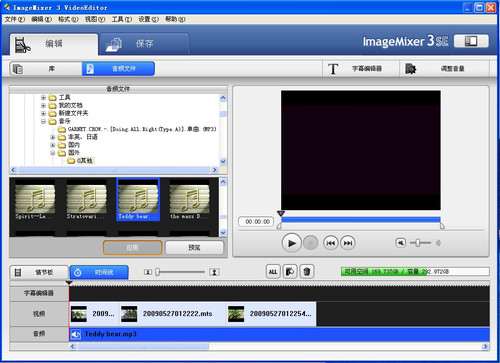Open the 设置 menu

pyautogui.click(x=148, y=19)
